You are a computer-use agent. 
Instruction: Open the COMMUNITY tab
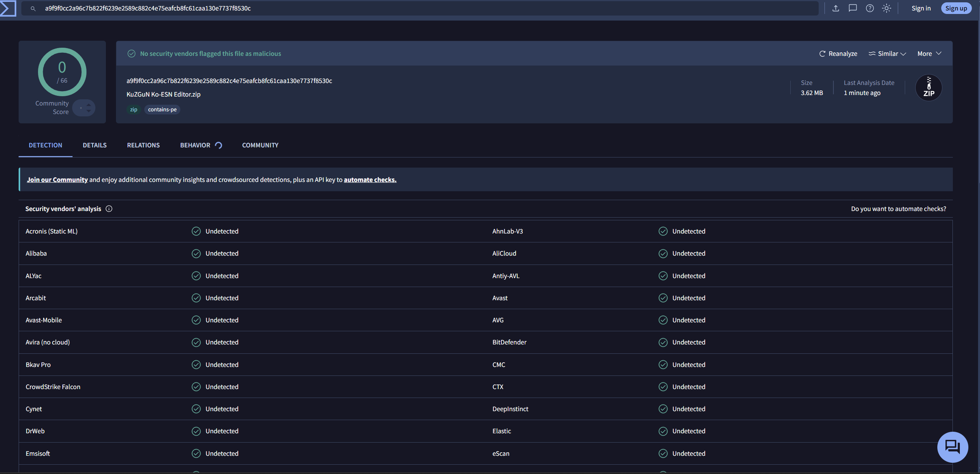tap(260, 145)
